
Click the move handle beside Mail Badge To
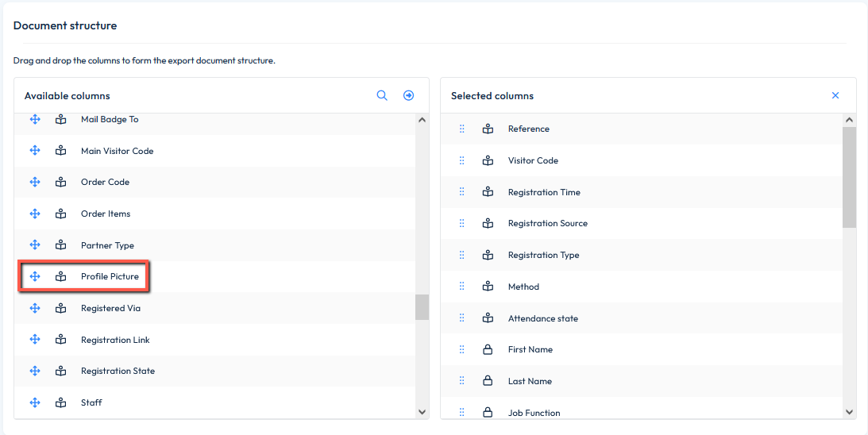click(35, 119)
